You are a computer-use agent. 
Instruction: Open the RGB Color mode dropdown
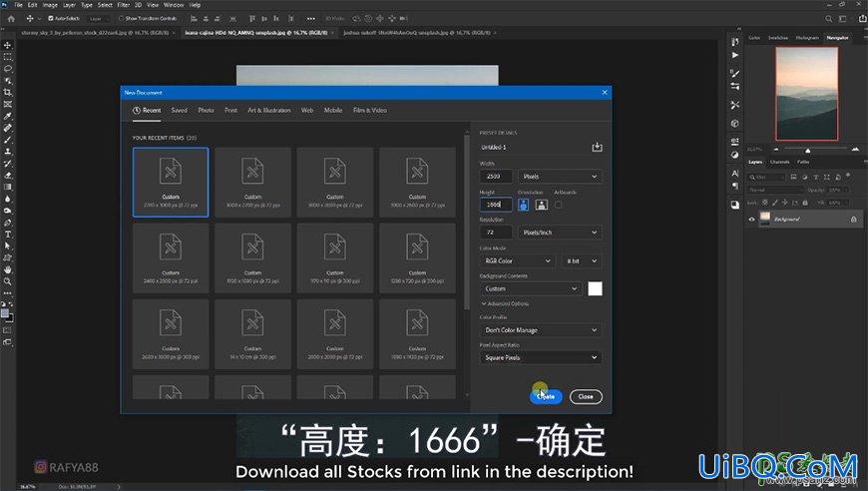point(517,260)
